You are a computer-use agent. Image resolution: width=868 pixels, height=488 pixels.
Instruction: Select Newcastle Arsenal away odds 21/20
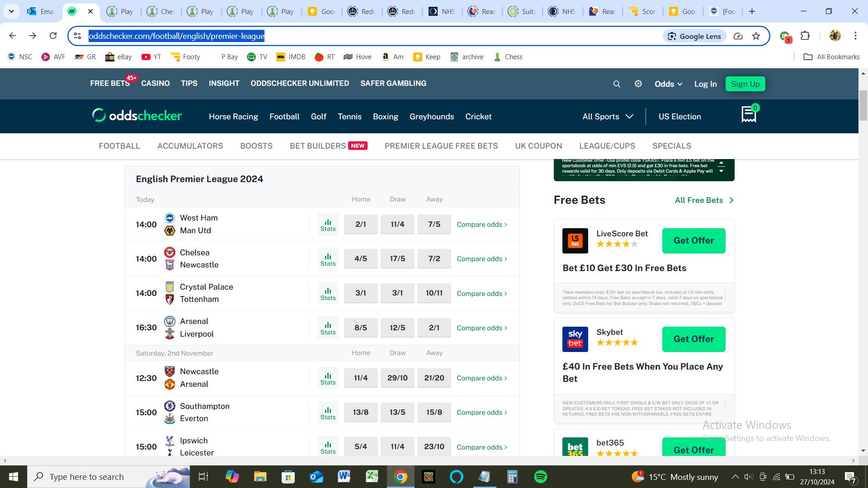coord(434,378)
